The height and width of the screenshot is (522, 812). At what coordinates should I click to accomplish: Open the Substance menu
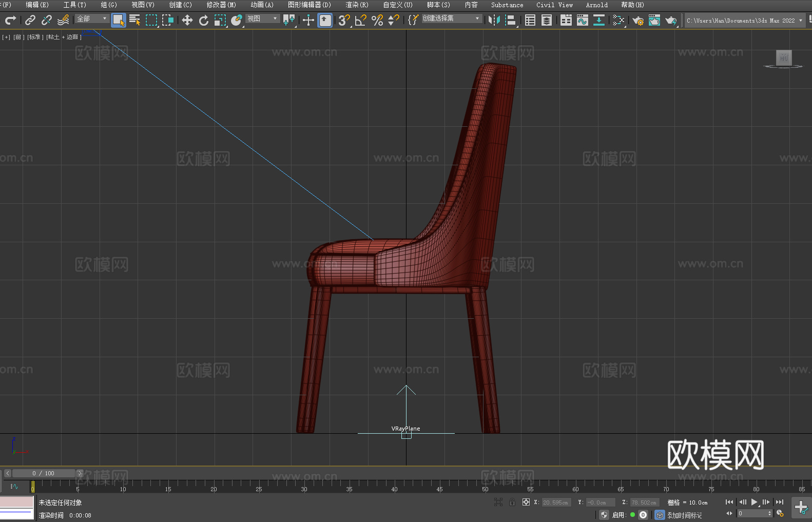tap(507, 5)
